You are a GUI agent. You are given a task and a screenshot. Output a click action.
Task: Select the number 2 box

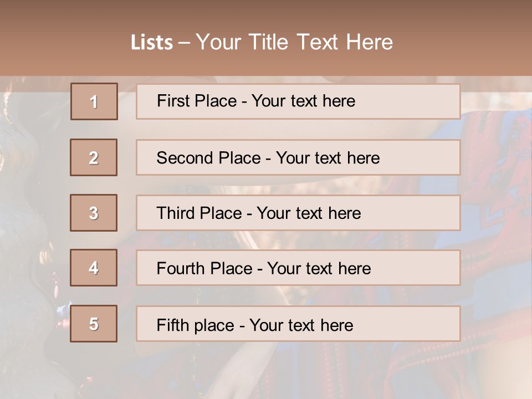[x=94, y=157]
